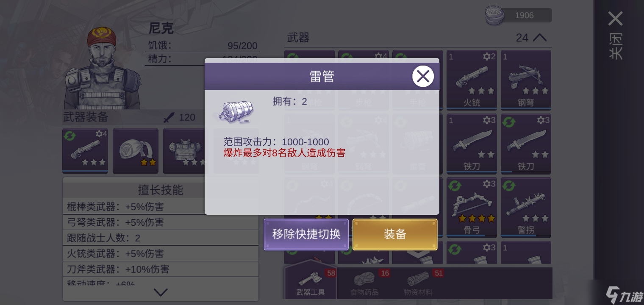The height and width of the screenshot is (305, 644).
Task: Click the 装备 equip button
Action: point(395,234)
